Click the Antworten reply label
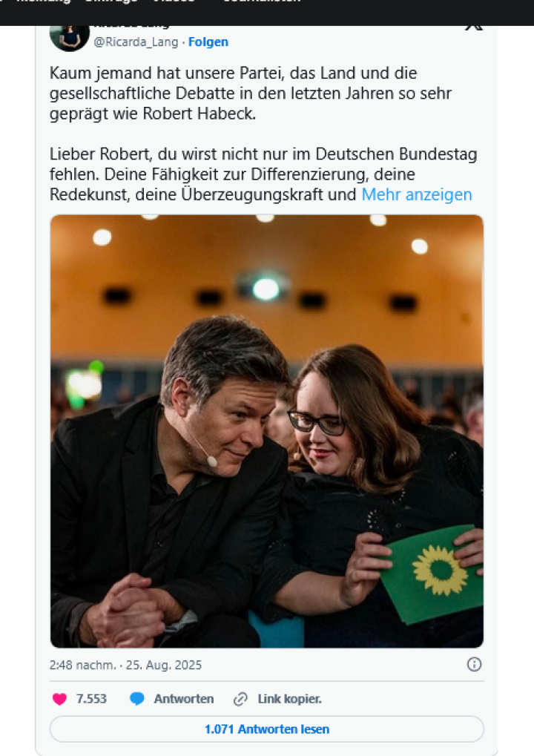534x756 pixels. [184, 699]
